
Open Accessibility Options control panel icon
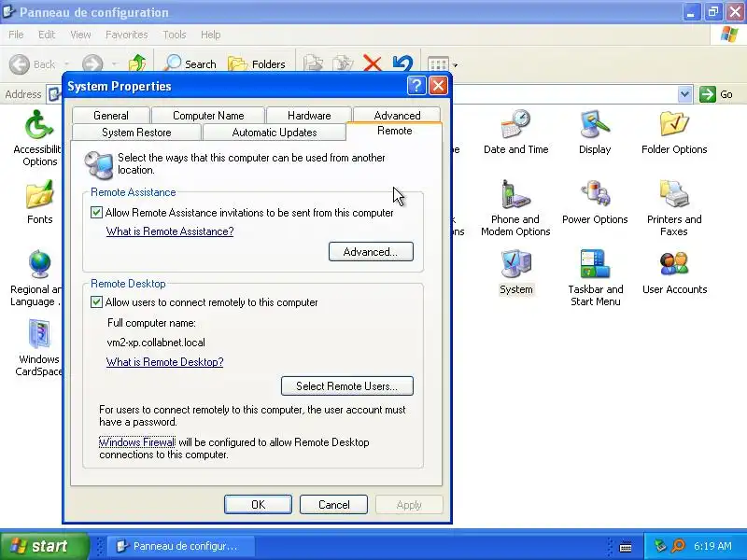tap(39, 137)
